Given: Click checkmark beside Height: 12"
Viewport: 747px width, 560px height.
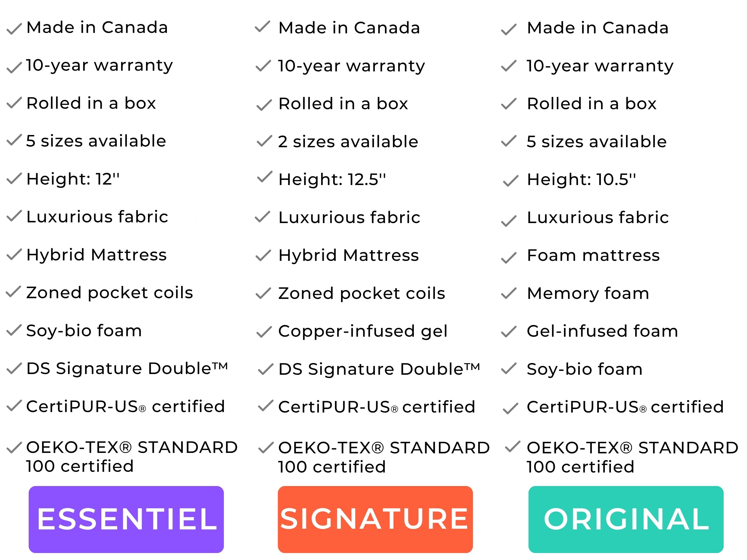Looking at the screenshot, I should tap(14, 178).
